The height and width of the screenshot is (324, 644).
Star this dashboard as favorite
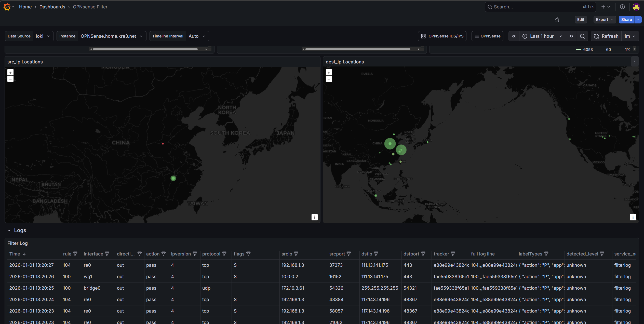[557, 20]
